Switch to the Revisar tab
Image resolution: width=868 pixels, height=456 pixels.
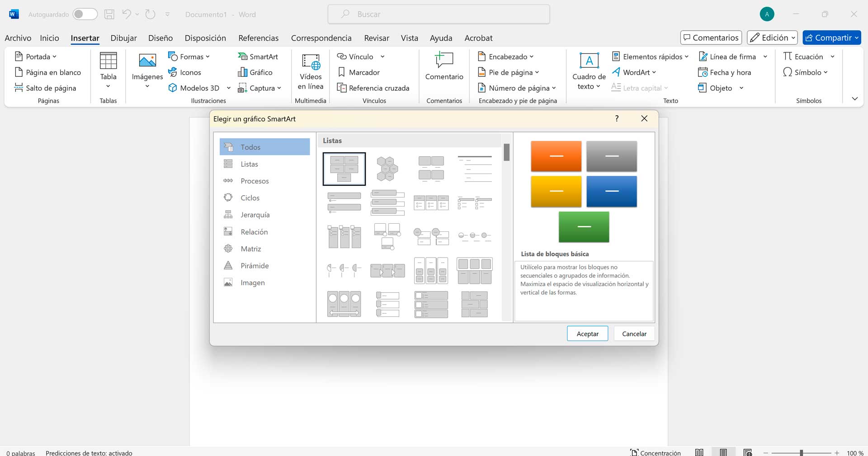click(x=377, y=38)
